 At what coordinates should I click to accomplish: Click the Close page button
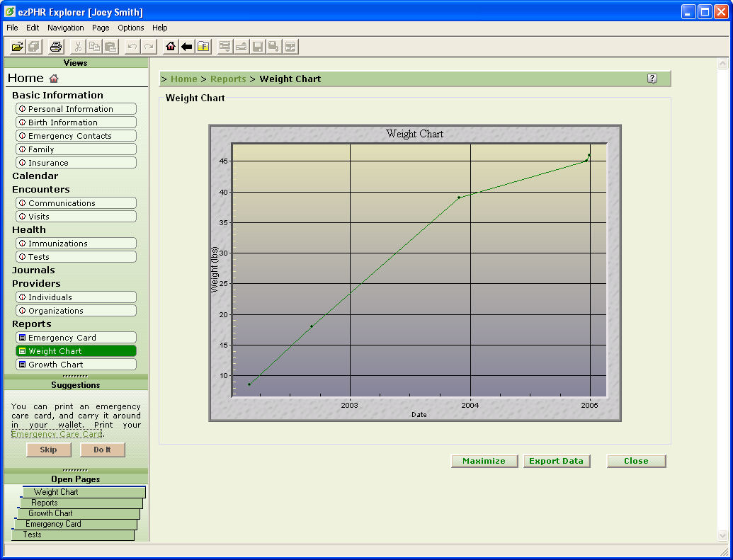[x=636, y=461]
